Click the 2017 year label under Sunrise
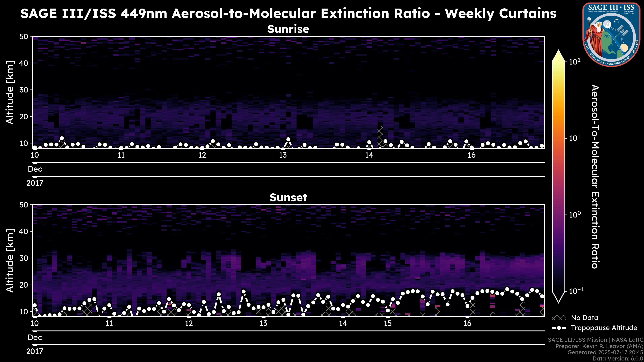This screenshot has width=644, height=362. (35, 183)
